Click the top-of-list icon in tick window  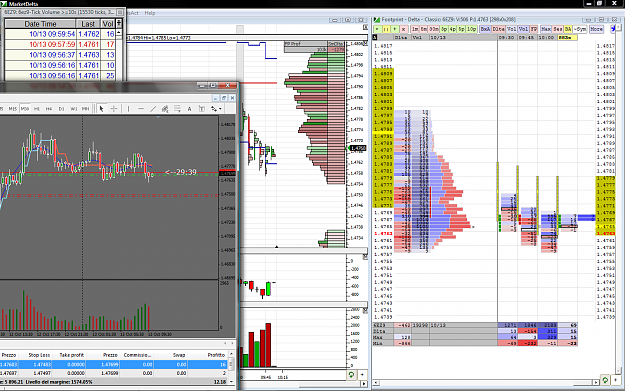[x=119, y=24]
